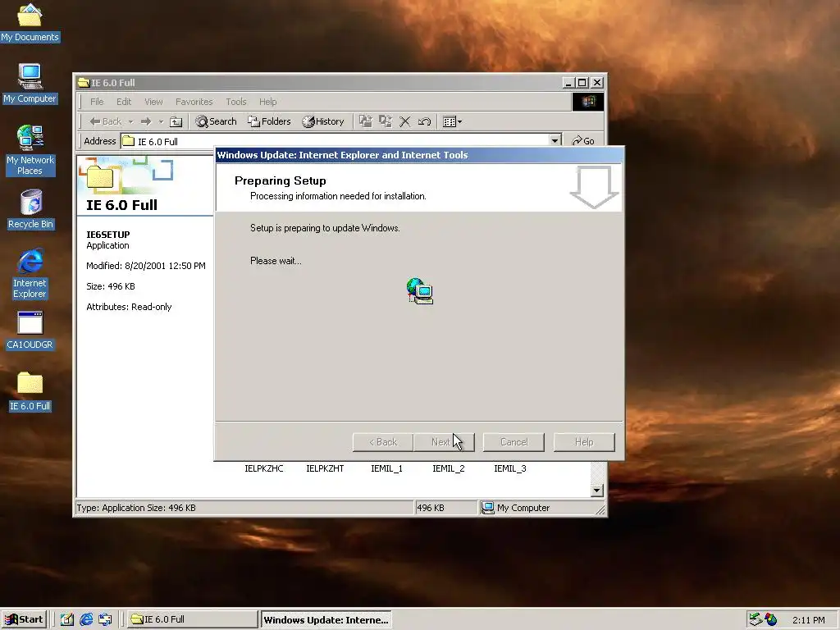Go up one folder level
Viewport: 840px width, 630px height.
[x=176, y=121]
